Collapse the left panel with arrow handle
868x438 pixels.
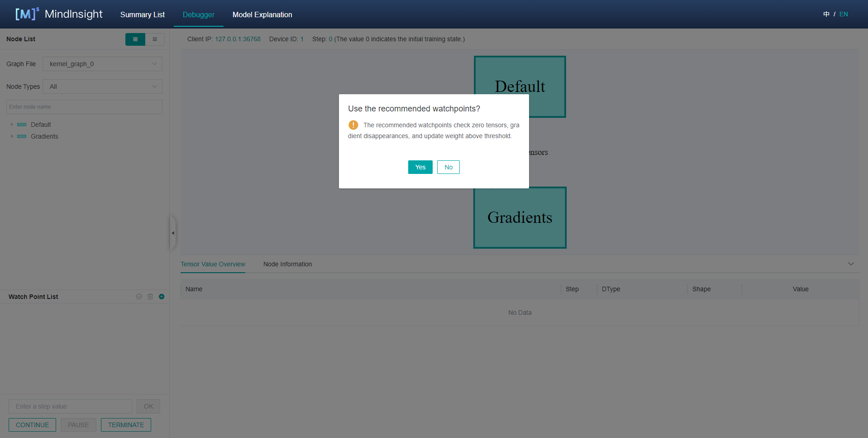(173, 233)
